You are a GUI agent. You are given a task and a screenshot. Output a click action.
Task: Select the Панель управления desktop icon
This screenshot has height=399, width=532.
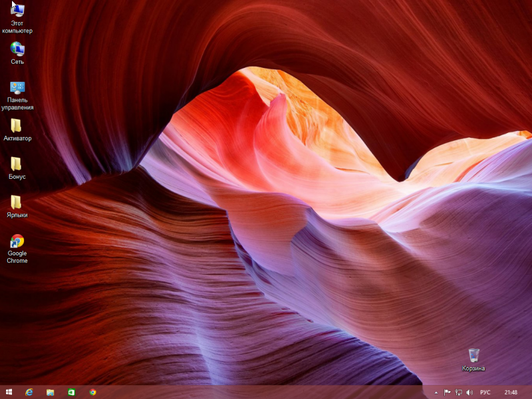point(17,96)
